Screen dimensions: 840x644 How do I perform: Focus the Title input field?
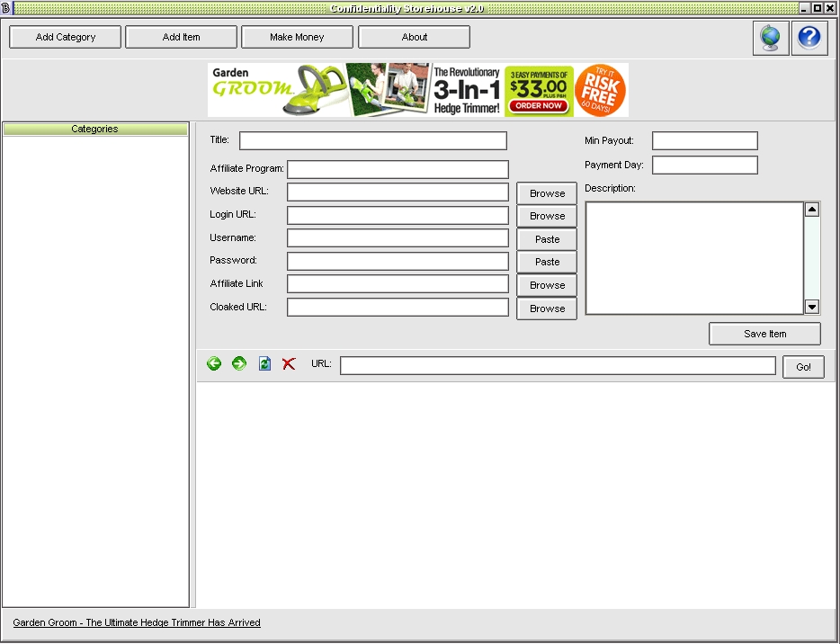tap(373, 141)
